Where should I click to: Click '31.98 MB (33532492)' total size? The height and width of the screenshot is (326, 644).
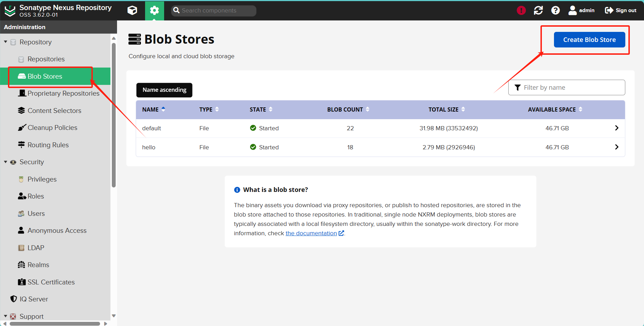point(448,128)
